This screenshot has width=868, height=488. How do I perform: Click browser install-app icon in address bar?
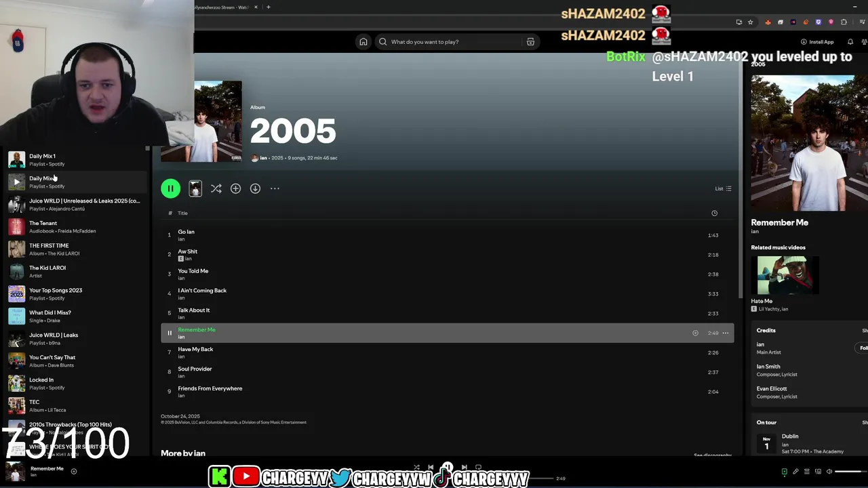(738, 22)
